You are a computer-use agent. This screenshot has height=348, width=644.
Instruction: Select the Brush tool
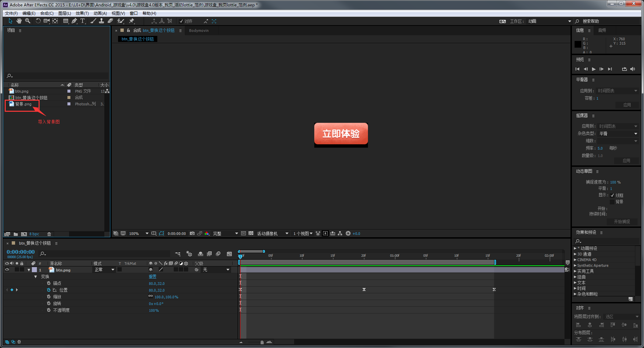(93, 21)
